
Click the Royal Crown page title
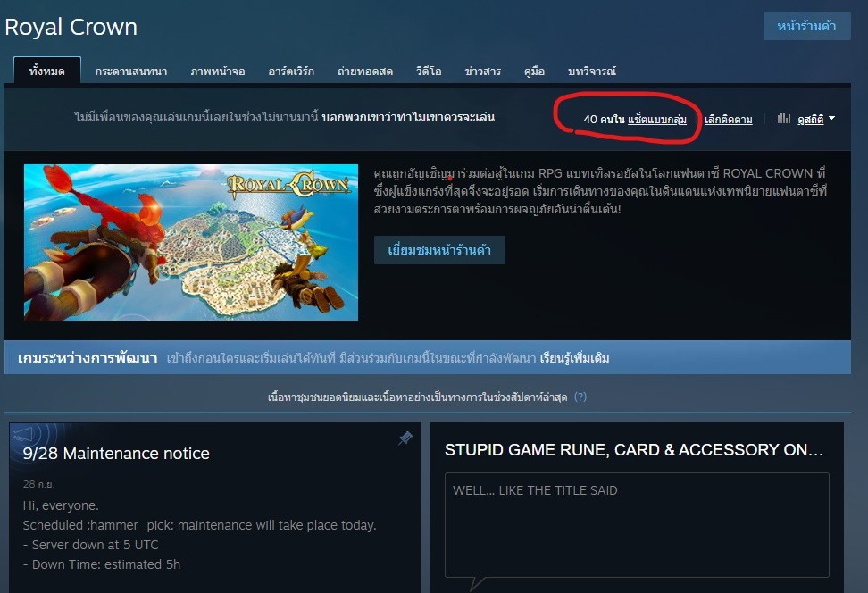point(71,27)
